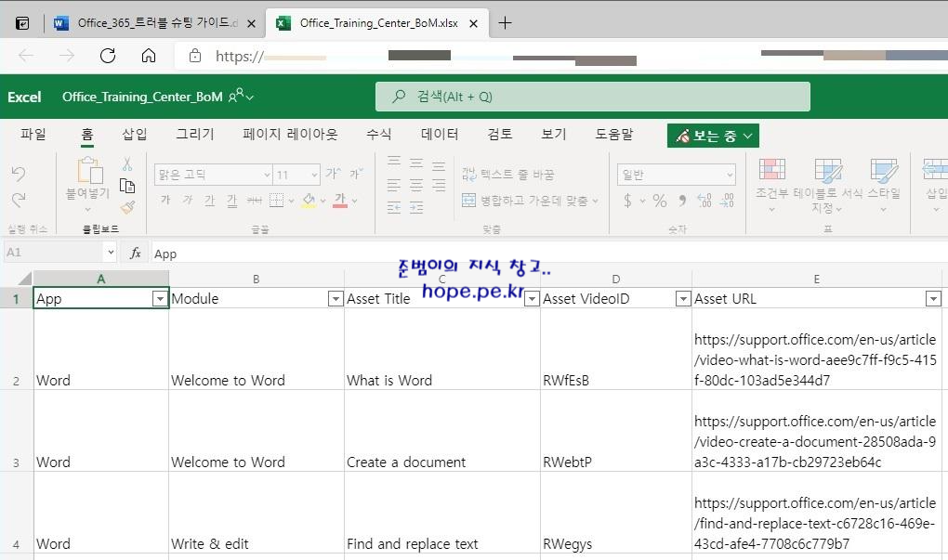
Task: Click the cell borders icon
Action: pyautogui.click(x=276, y=200)
